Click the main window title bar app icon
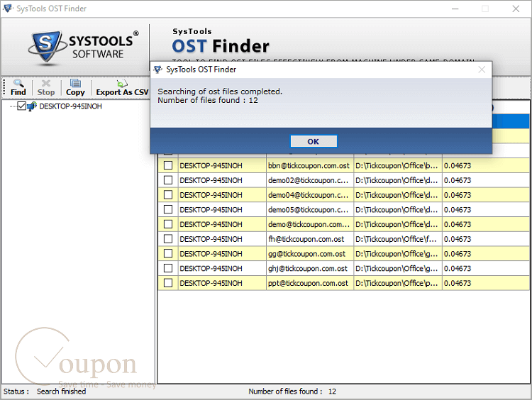This screenshot has width=532, height=400. pyautogui.click(x=8, y=9)
